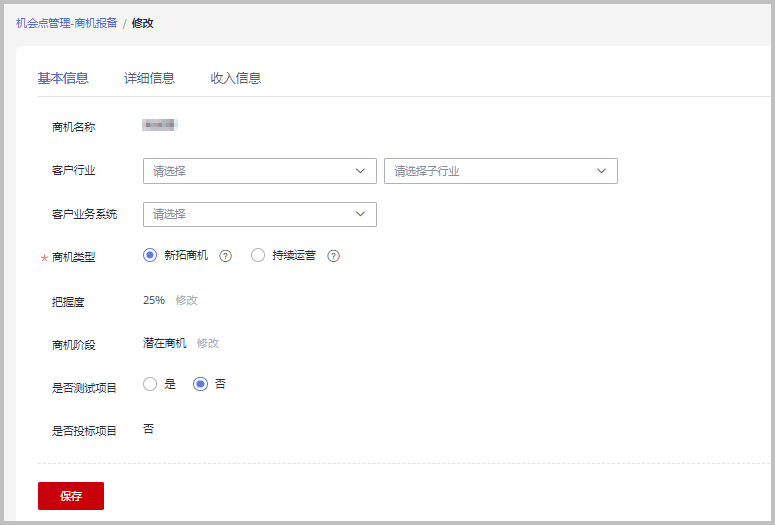Click the 潜在商机 stage value

click(x=165, y=343)
